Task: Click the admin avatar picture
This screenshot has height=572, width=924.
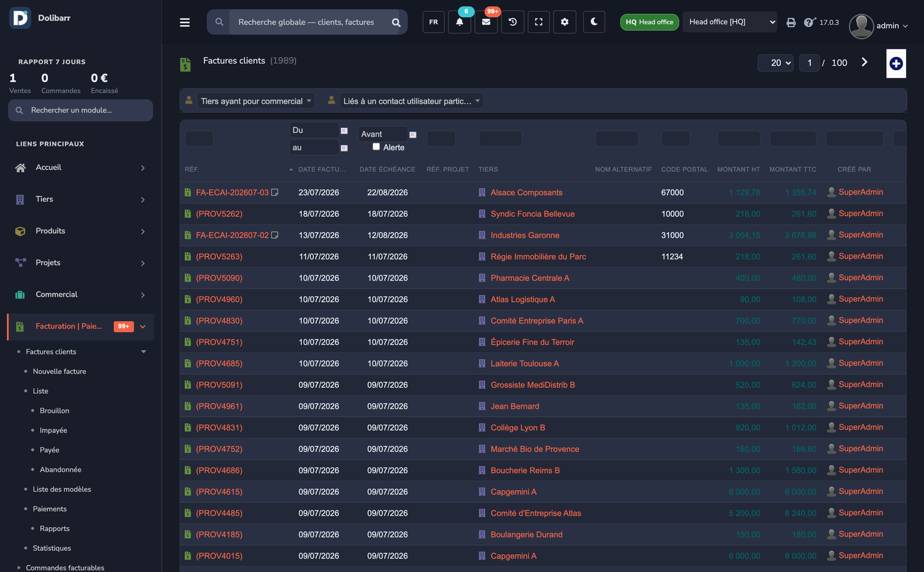Action: click(x=861, y=26)
